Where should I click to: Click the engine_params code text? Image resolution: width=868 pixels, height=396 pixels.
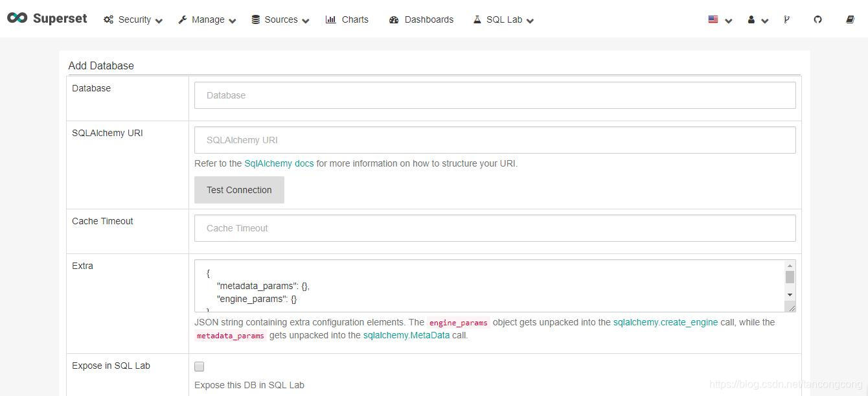click(459, 322)
